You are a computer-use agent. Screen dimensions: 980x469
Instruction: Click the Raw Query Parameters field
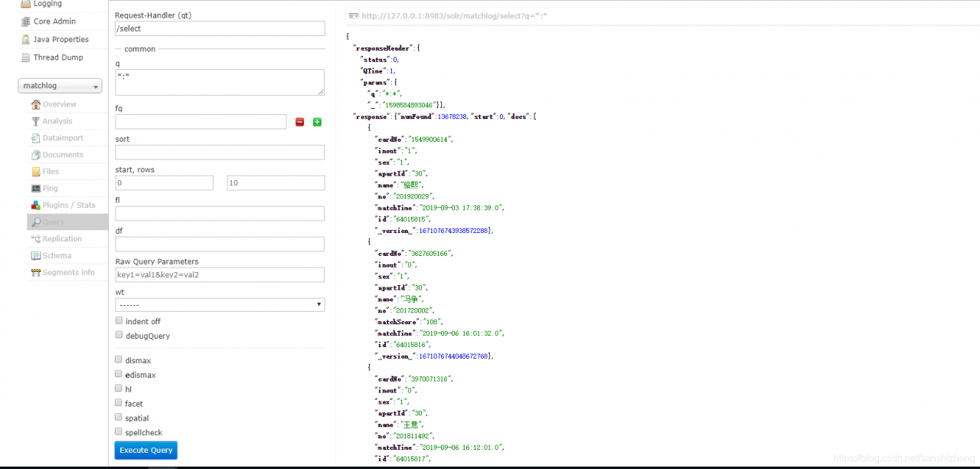pyautogui.click(x=220, y=274)
